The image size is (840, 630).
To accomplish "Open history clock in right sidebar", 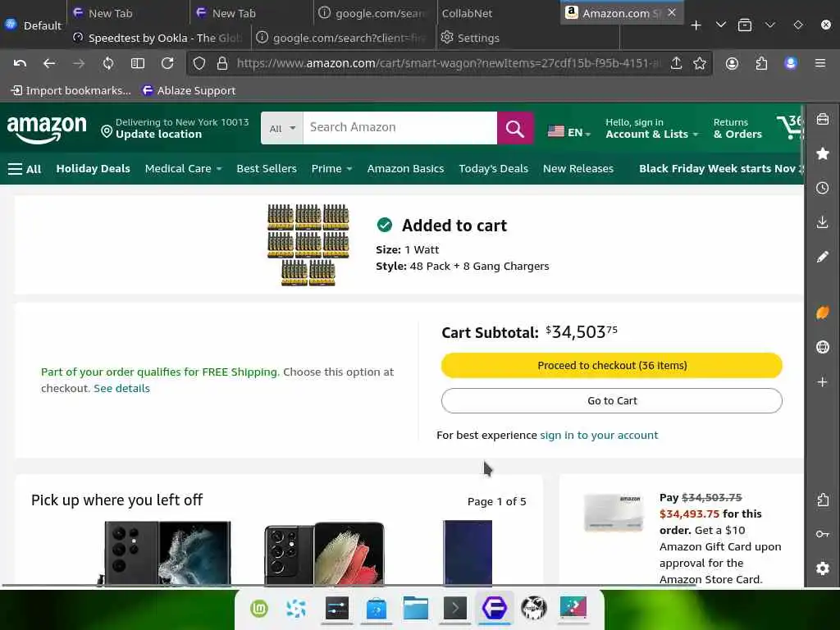I will point(822,188).
